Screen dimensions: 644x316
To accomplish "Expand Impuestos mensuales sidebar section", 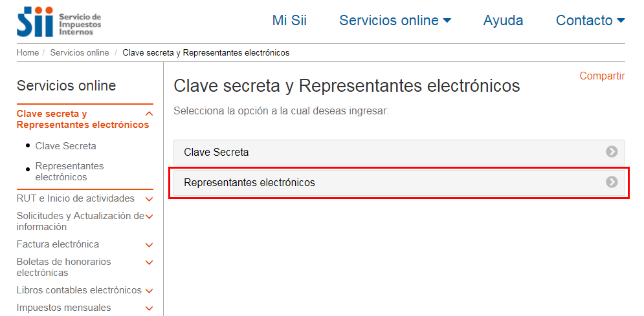I will pos(149,308).
